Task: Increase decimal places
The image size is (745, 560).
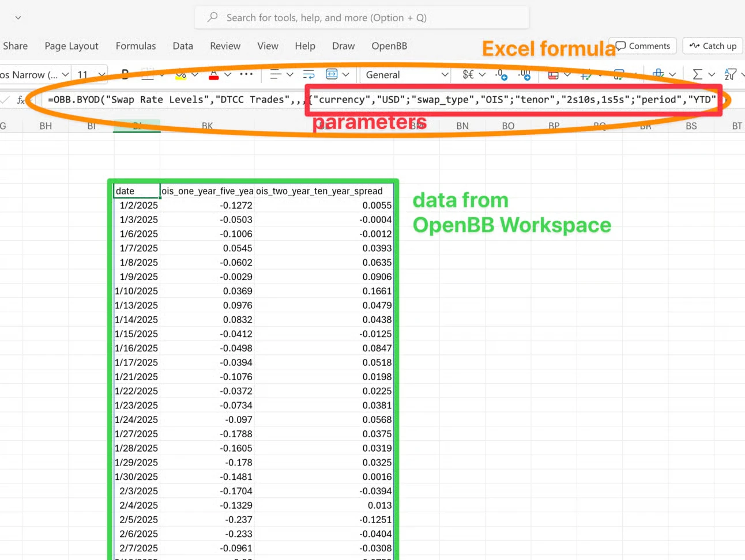Action: 501,74
